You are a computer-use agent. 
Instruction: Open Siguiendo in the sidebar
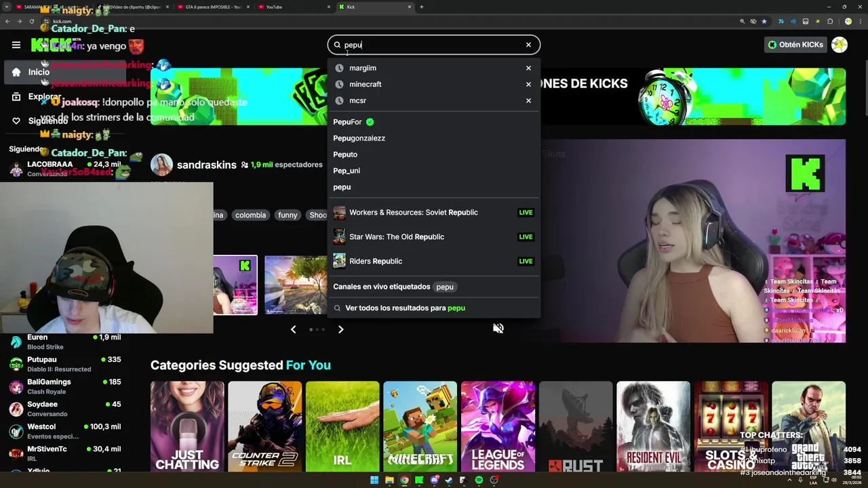tap(39, 121)
